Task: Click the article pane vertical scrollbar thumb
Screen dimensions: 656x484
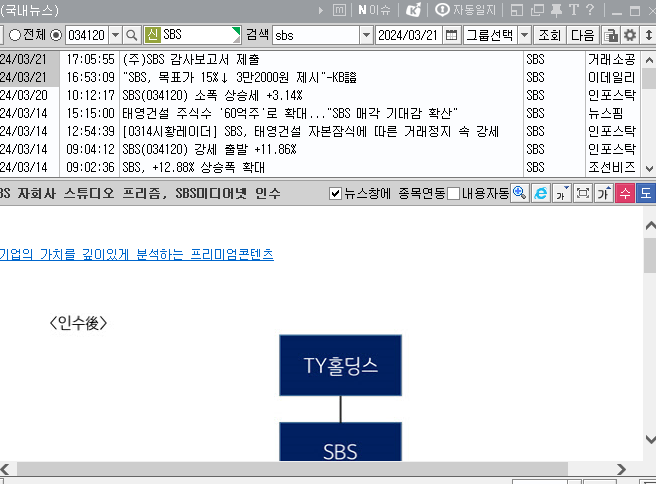Action: (x=650, y=255)
